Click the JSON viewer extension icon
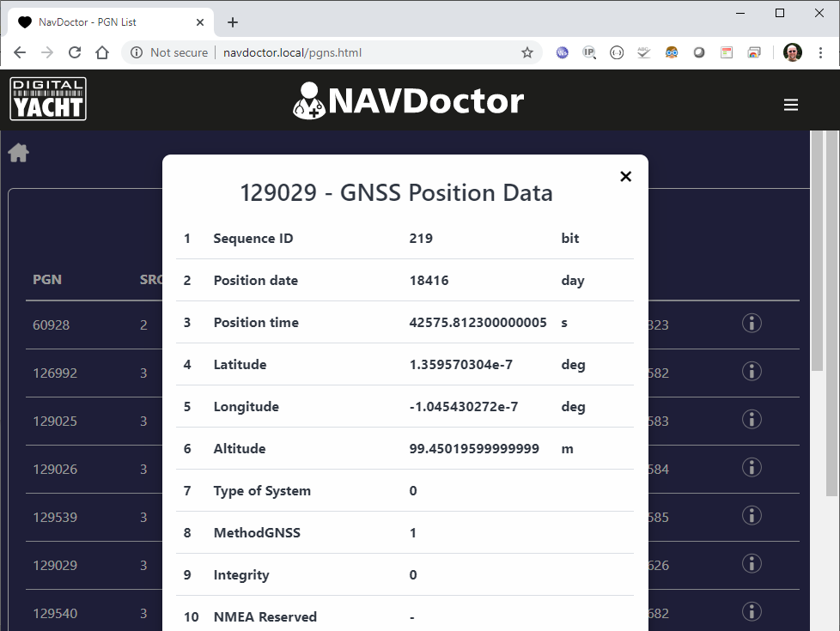The image size is (840, 631). pyautogui.click(x=617, y=52)
